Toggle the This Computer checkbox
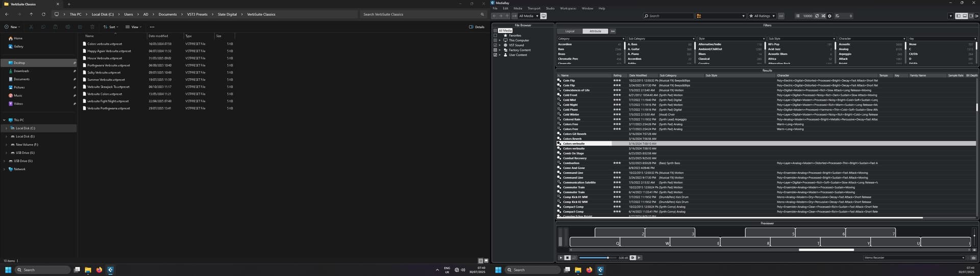The width and height of the screenshot is (980, 276). pyautogui.click(x=495, y=40)
